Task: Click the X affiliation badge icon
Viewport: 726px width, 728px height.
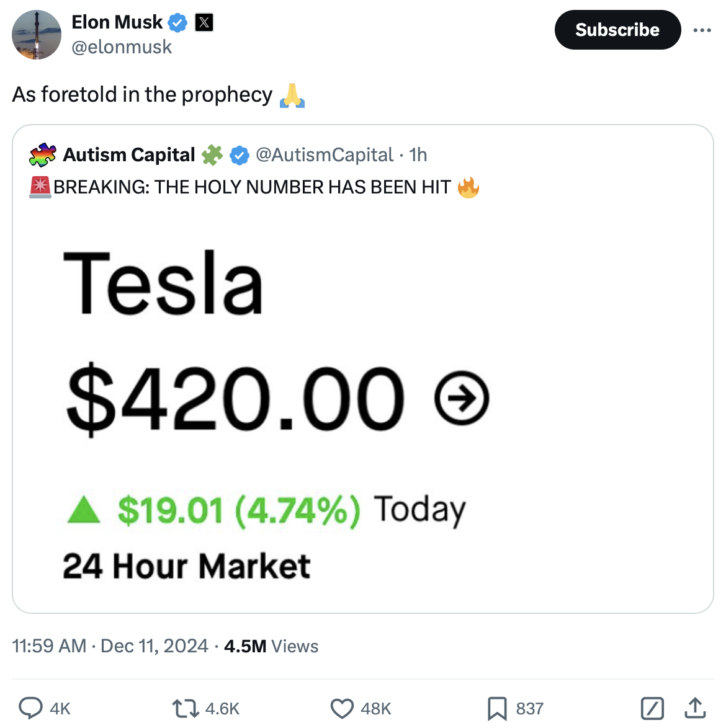Action: (x=204, y=23)
